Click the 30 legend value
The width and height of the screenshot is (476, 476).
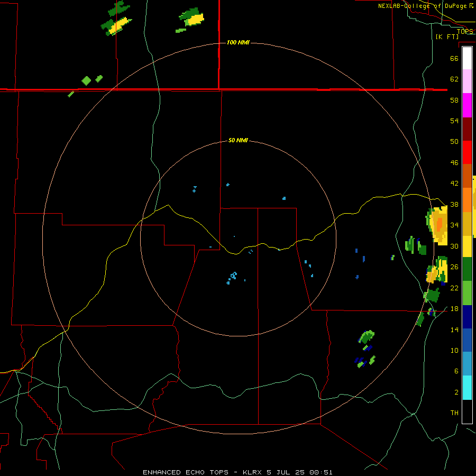coord(454,246)
